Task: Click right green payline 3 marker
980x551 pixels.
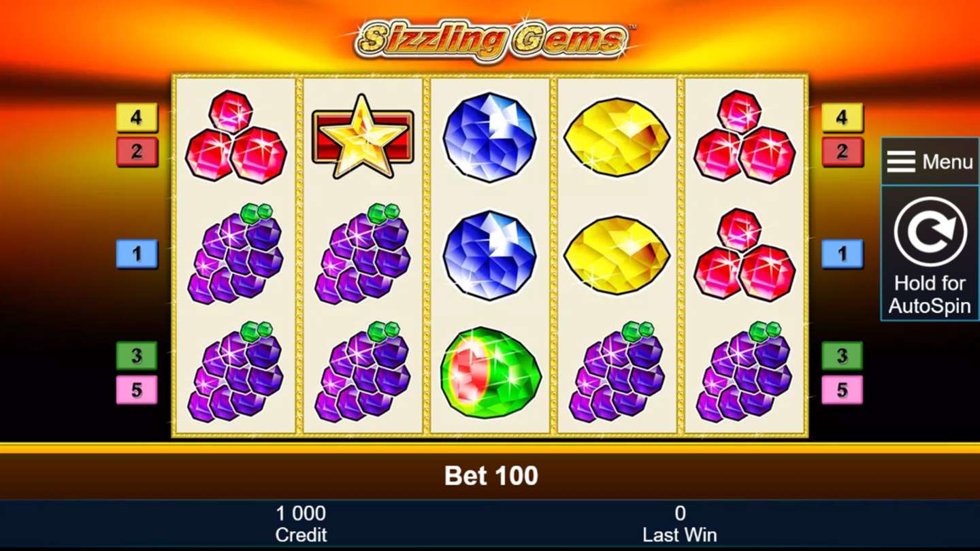Action: tap(842, 356)
